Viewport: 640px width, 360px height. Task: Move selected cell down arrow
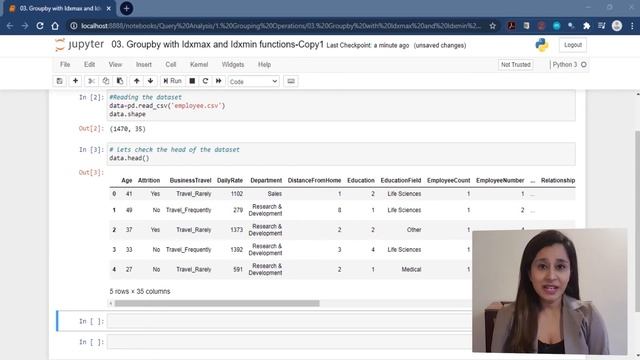[151, 81]
